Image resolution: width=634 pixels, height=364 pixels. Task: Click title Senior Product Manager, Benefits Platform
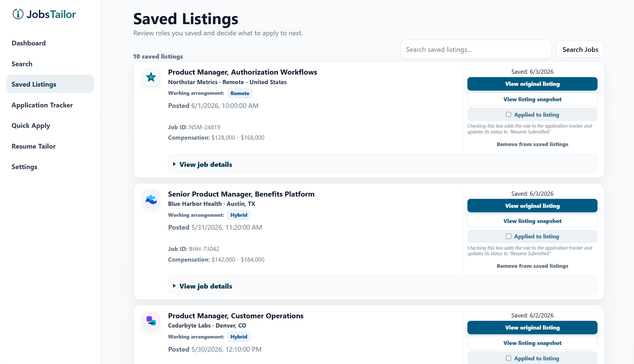coord(241,194)
